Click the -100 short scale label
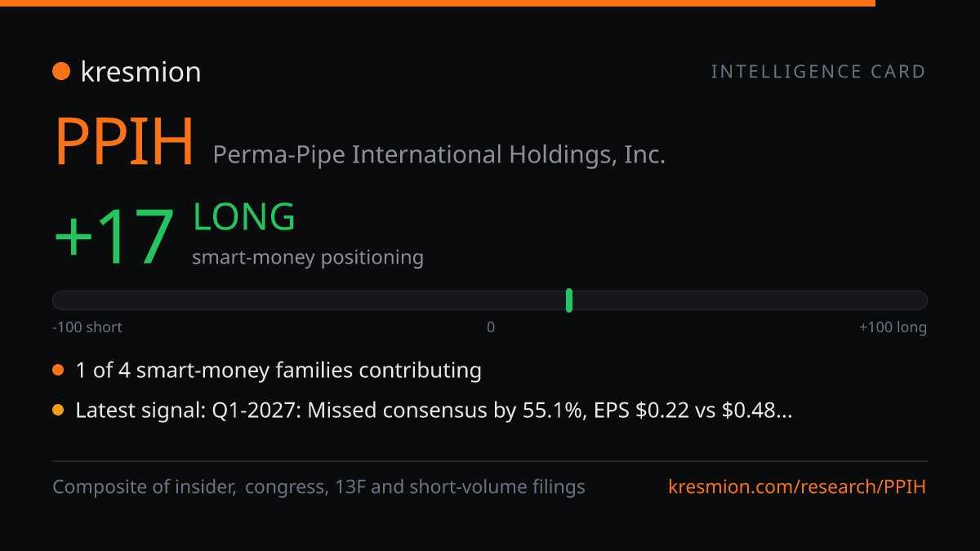 pyautogui.click(x=87, y=327)
